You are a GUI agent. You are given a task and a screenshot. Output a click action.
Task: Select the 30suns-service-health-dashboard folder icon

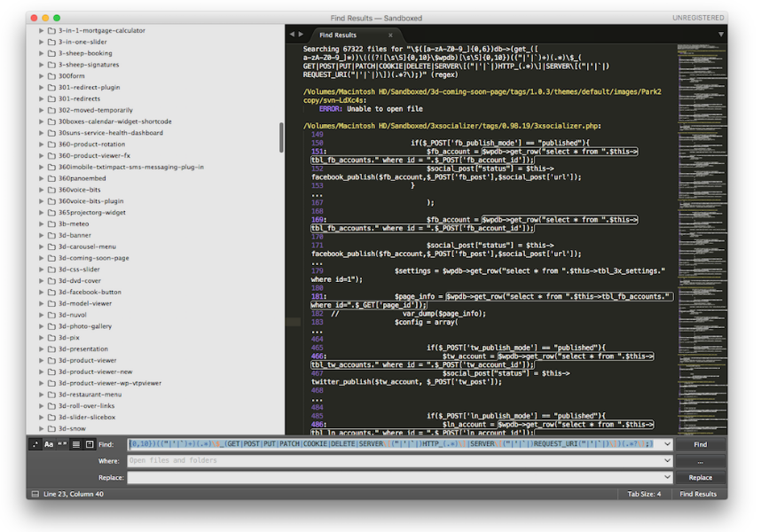(x=51, y=133)
